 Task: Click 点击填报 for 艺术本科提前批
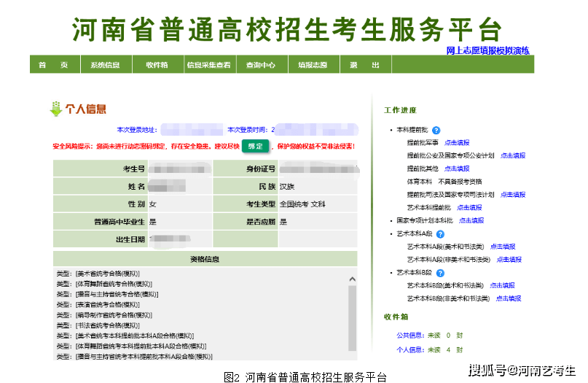(x=469, y=207)
